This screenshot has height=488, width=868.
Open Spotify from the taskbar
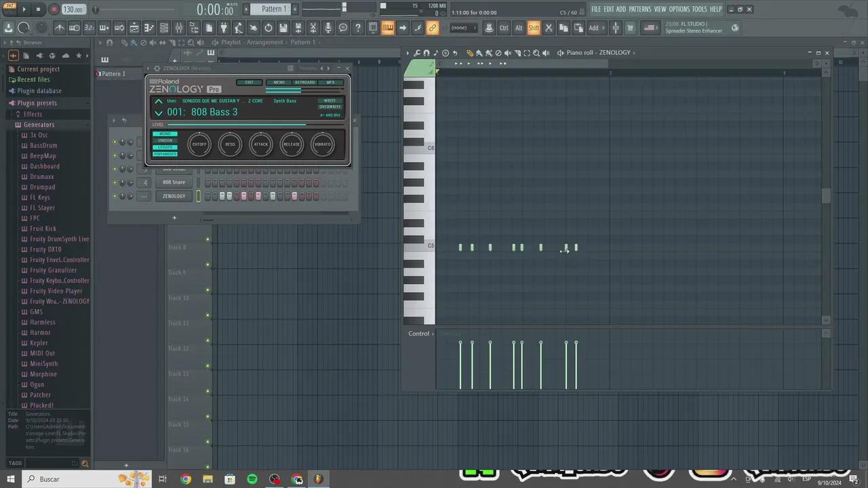(x=252, y=479)
